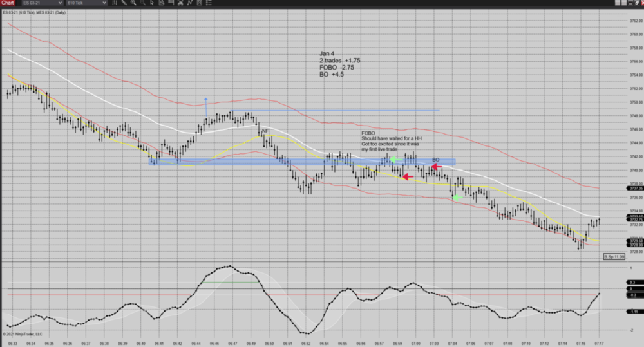Select the Jan 4 trade summary text note

pos(339,64)
